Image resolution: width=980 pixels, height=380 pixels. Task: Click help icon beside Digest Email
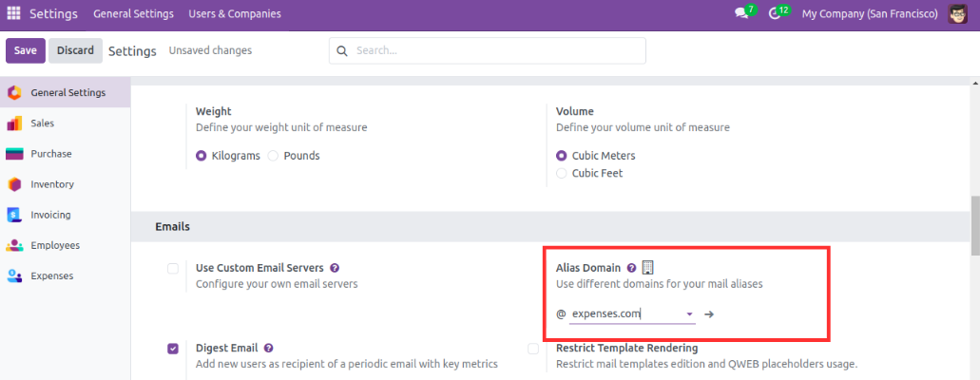pyautogui.click(x=269, y=348)
